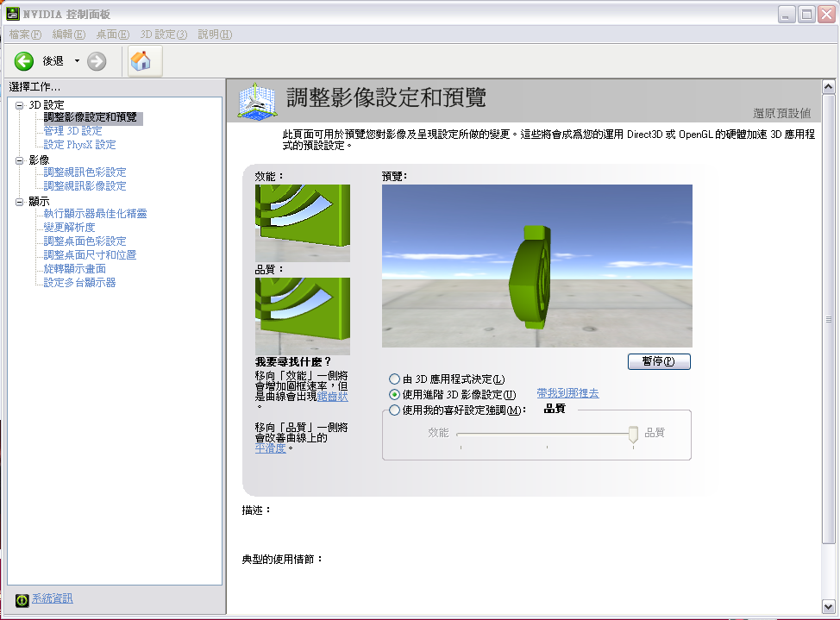Open the 3D 設定 menu in menu bar

pos(164,34)
